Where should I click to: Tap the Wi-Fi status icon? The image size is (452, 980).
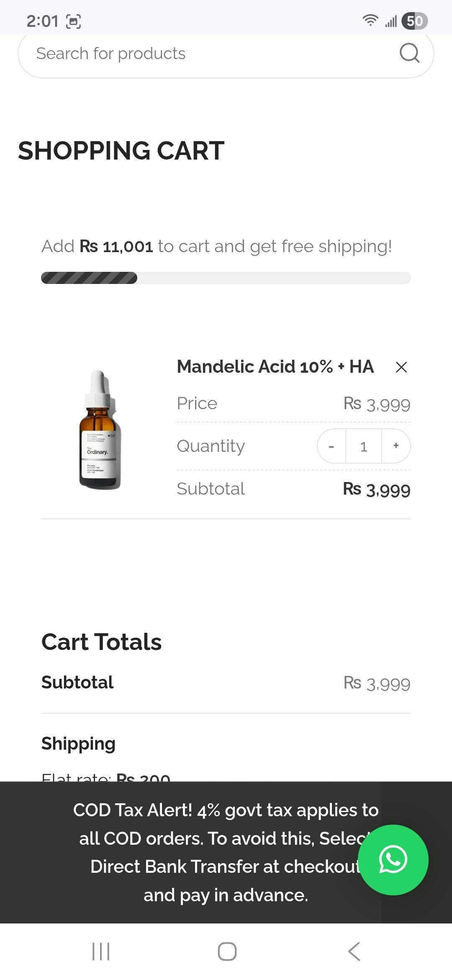pyautogui.click(x=370, y=20)
